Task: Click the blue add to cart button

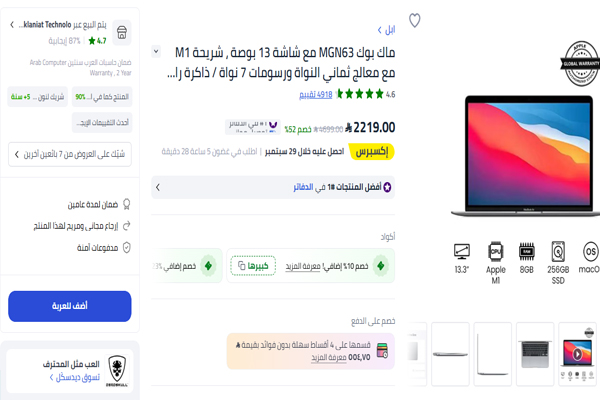Action: tap(70, 306)
